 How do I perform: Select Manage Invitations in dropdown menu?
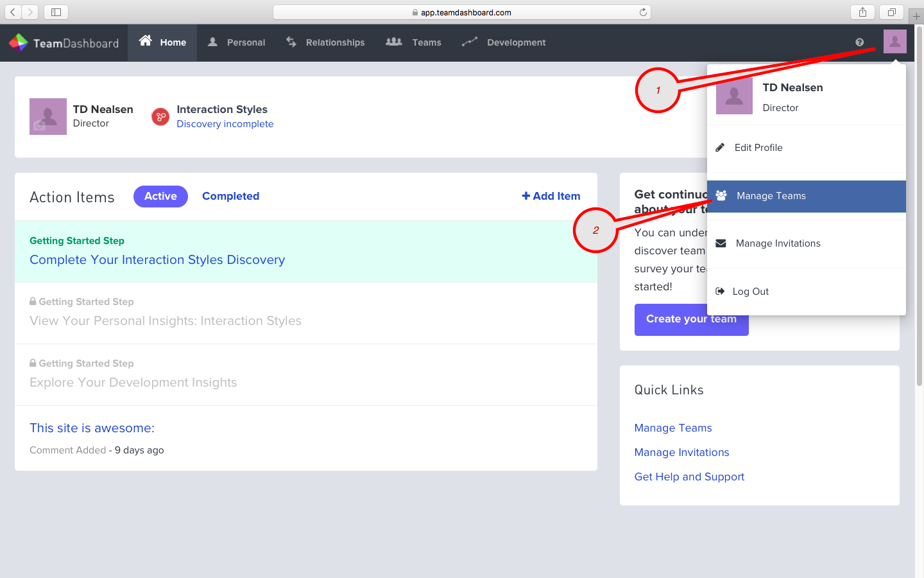click(807, 243)
